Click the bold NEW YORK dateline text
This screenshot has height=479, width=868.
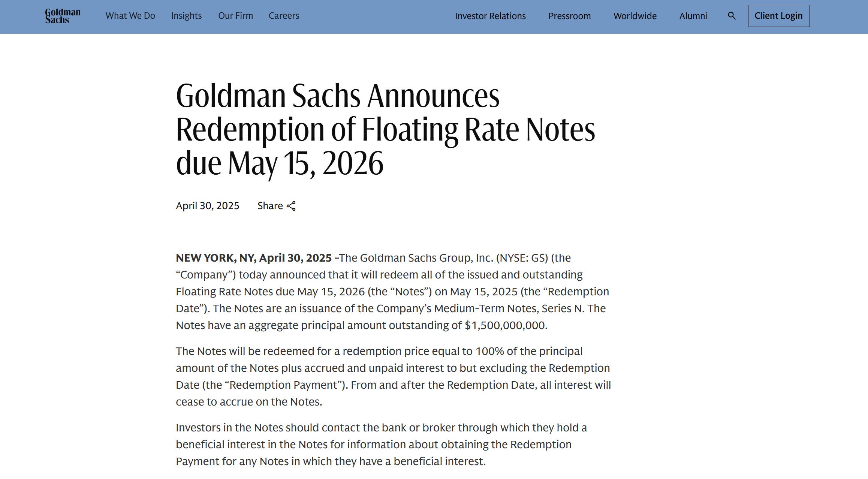[254, 258]
